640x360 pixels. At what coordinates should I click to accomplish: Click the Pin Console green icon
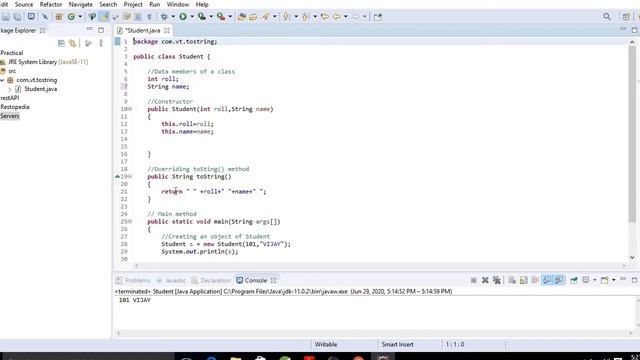pyautogui.click(x=574, y=280)
